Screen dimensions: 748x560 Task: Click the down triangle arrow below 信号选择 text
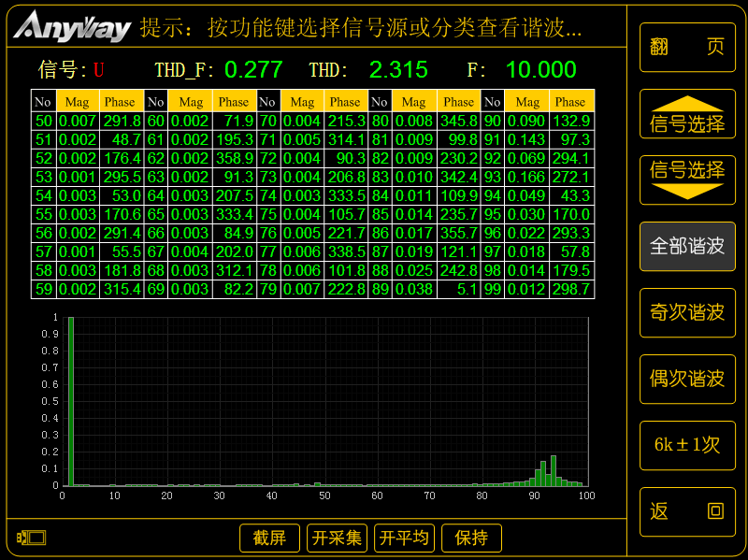coord(686,191)
